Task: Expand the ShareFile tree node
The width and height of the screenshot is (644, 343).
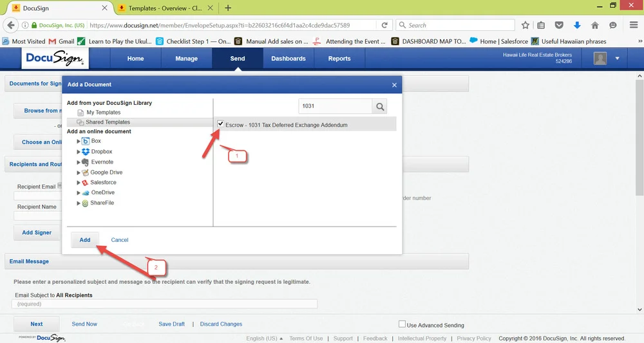Action: 79,203
